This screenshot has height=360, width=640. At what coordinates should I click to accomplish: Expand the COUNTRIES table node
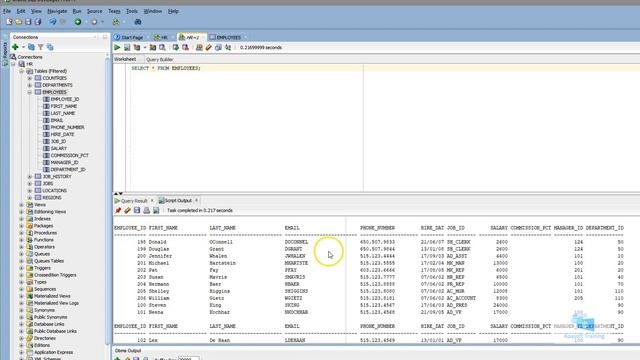30,78
